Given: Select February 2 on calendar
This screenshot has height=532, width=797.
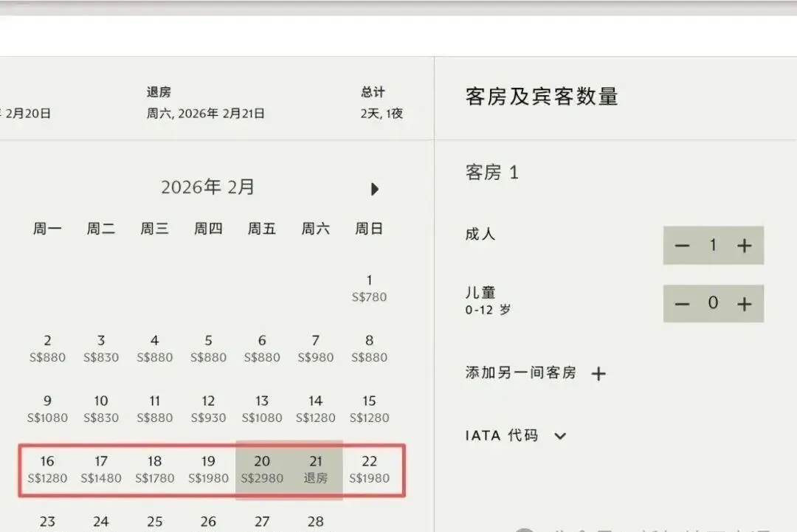Looking at the screenshot, I should 47,348.
